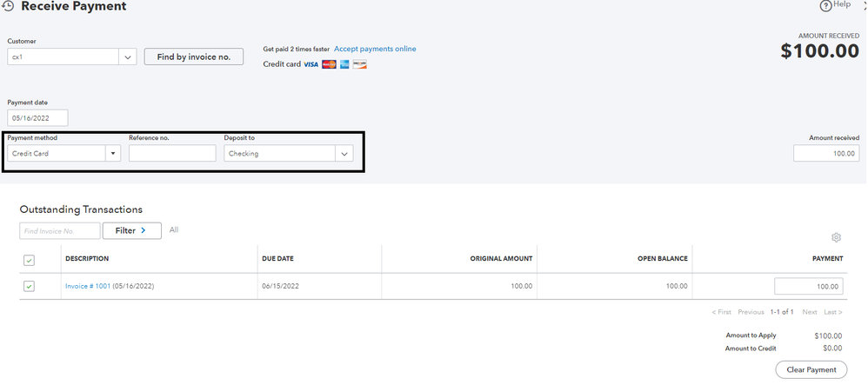868x385 pixels.
Task: Click the Amount received input field
Action: click(x=826, y=153)
